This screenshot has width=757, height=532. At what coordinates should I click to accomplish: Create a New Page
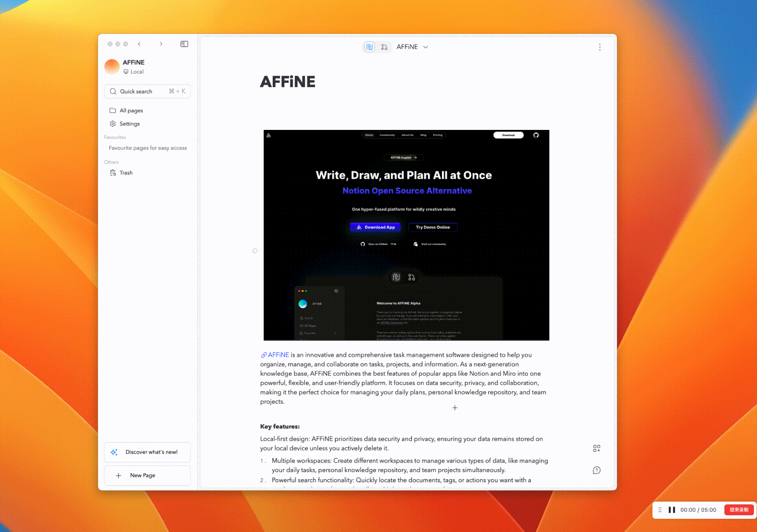click(x=147, y=476)
